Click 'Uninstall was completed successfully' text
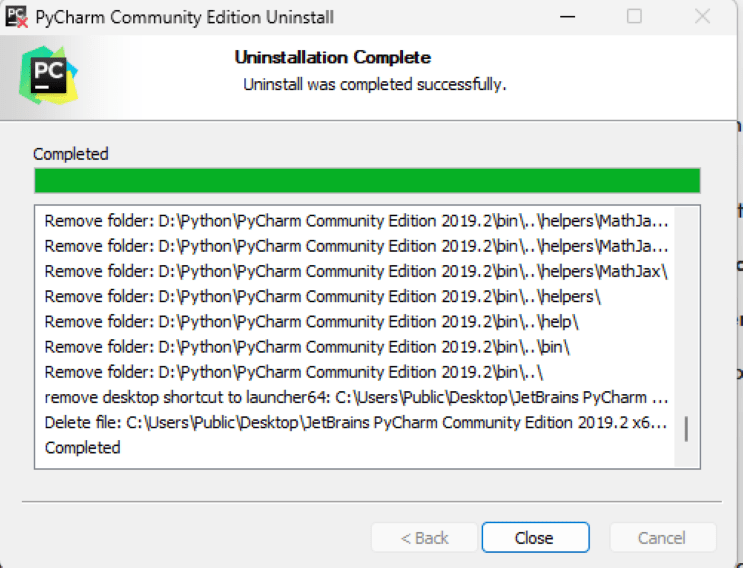The image size is (743, 568). [x=374, y=85]
